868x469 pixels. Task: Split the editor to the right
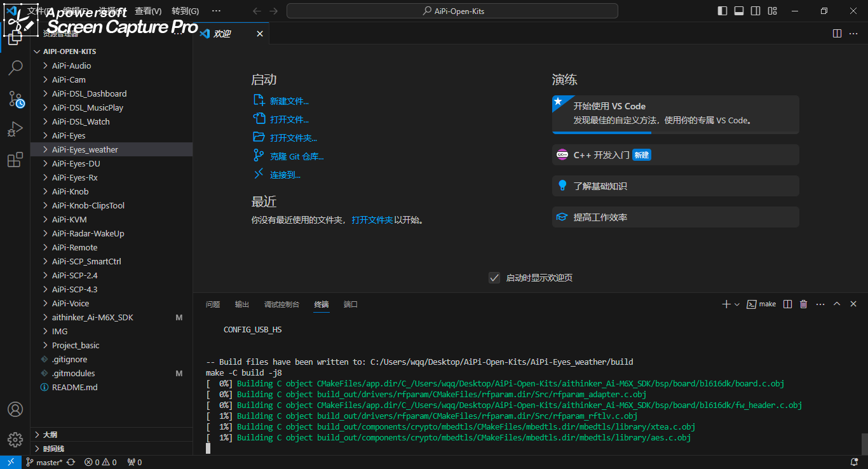coord(837,34)
